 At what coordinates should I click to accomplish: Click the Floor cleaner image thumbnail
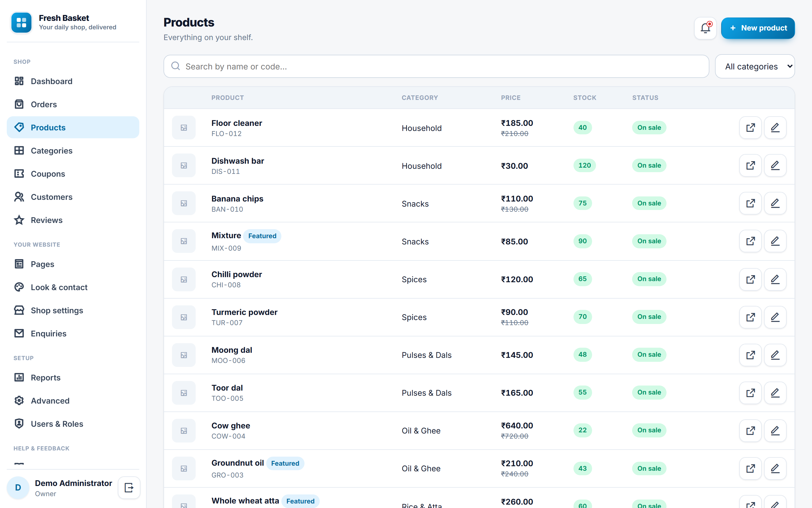click(184, 128)
